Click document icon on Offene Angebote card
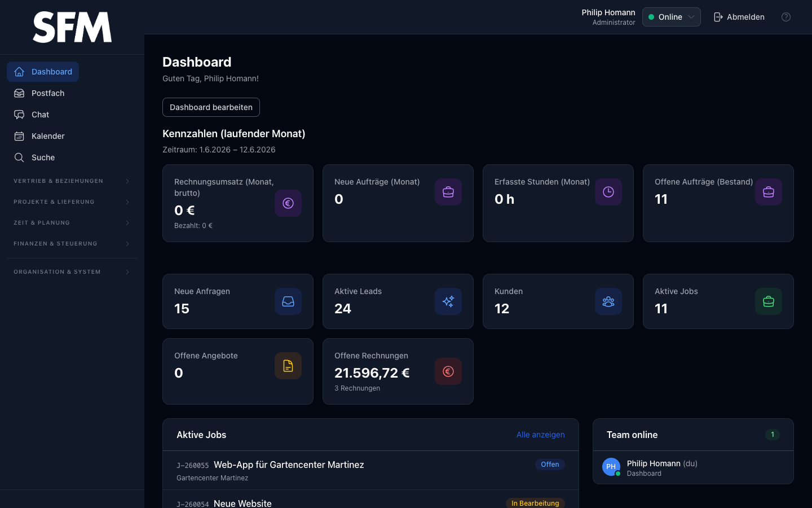 (288, 366)
